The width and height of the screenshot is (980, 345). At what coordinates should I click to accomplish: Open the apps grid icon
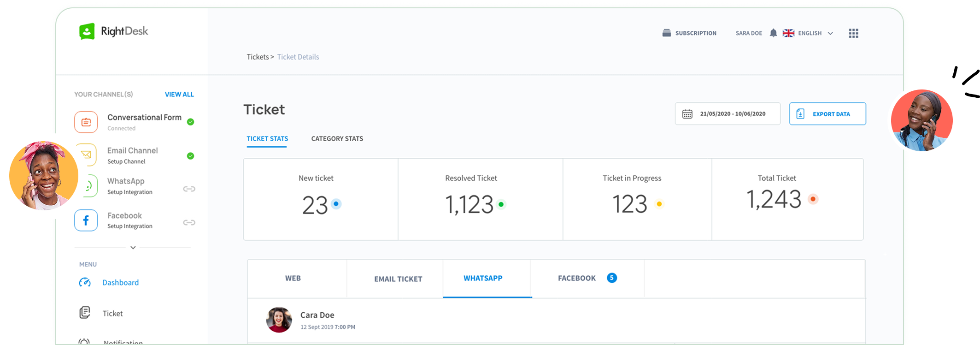click(x=853, y=33)
